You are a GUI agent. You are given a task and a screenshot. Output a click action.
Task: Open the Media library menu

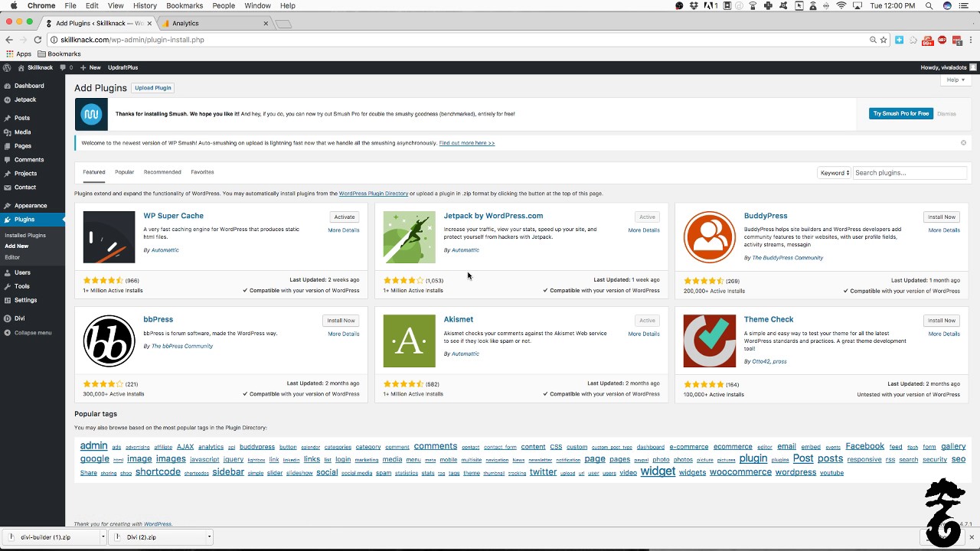click(22, 132)
